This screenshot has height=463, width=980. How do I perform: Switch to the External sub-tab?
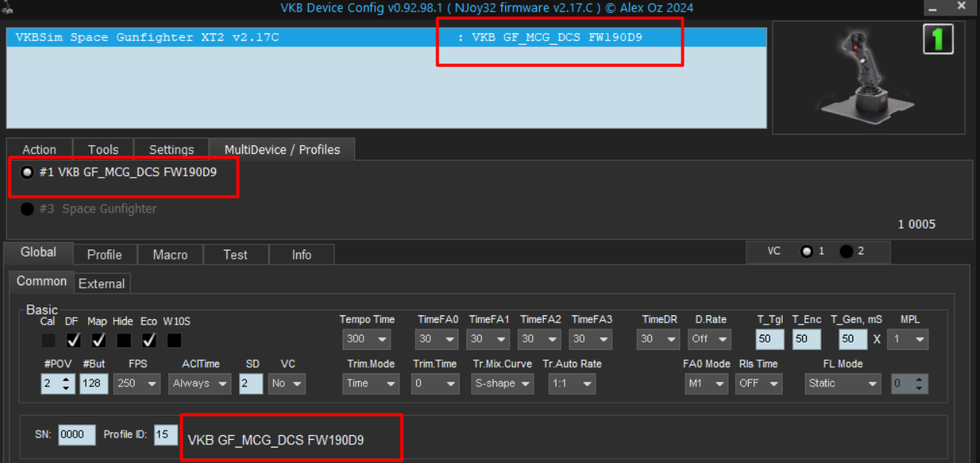pyautogui.click(x=101, y=284)
